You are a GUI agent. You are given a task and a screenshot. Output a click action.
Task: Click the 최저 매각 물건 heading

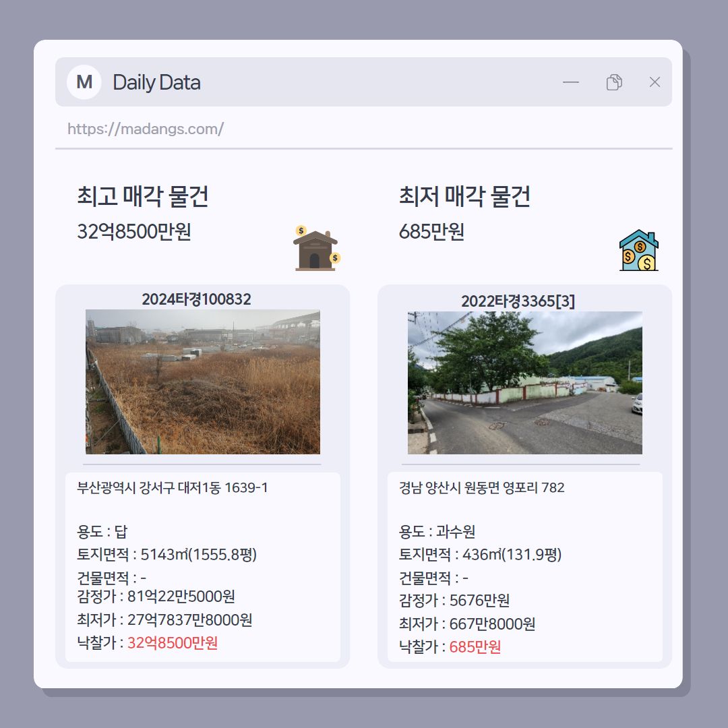coord(464,196)
